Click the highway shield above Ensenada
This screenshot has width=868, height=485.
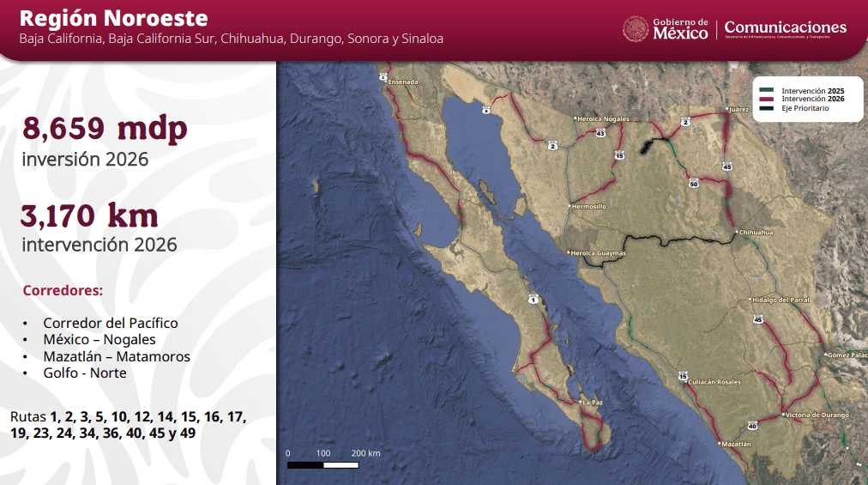click(383, 76)
